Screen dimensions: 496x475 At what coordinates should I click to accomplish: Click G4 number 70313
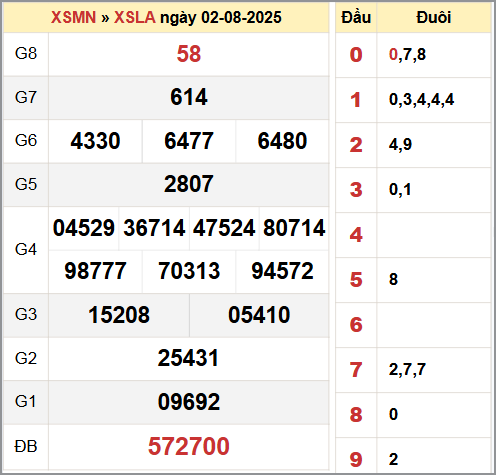pos(189,271)
